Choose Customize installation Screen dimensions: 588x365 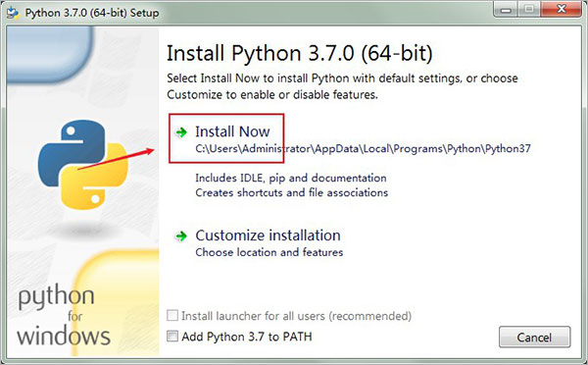tap(268, 235)
